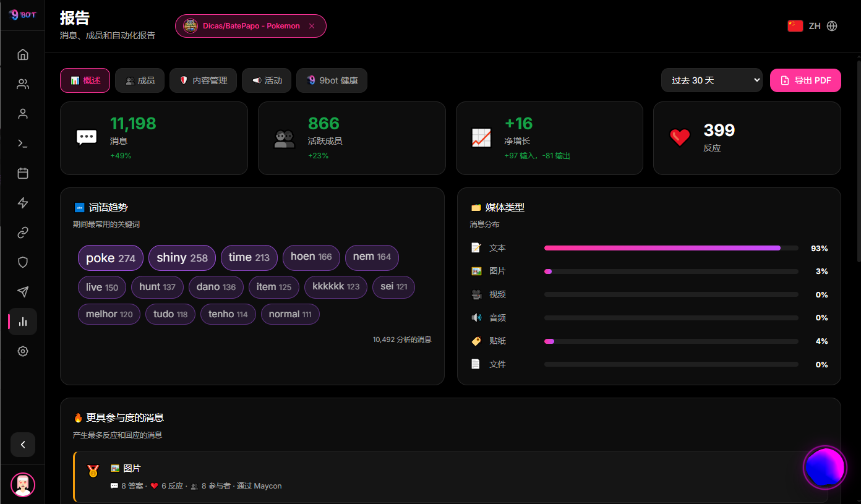Viewport: 861px width, 504px height.
Task: Open the home icon in sidebar
Action: [23, 54]
